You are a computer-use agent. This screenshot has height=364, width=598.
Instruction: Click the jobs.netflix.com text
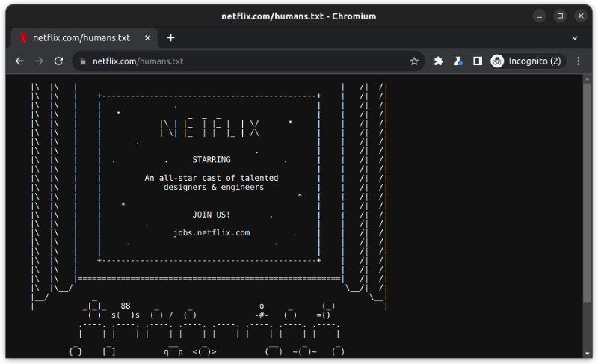click(x=212, y=232)
